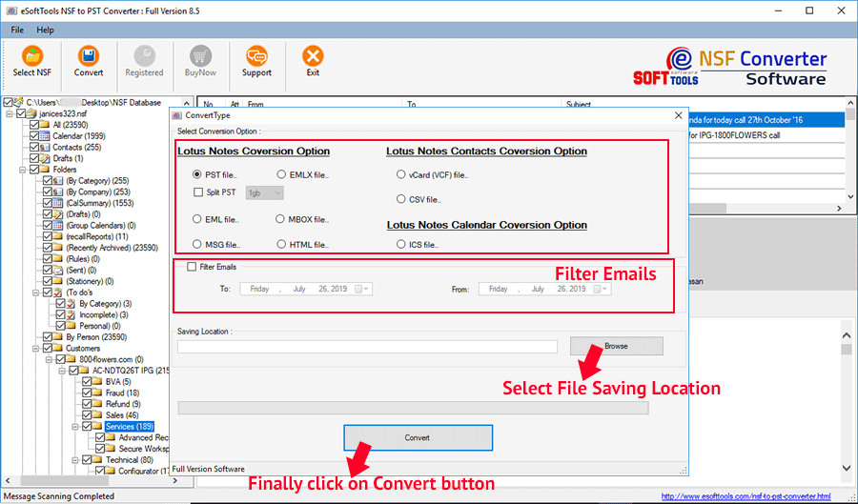Select the CSV file radio option

pos(401,199)
